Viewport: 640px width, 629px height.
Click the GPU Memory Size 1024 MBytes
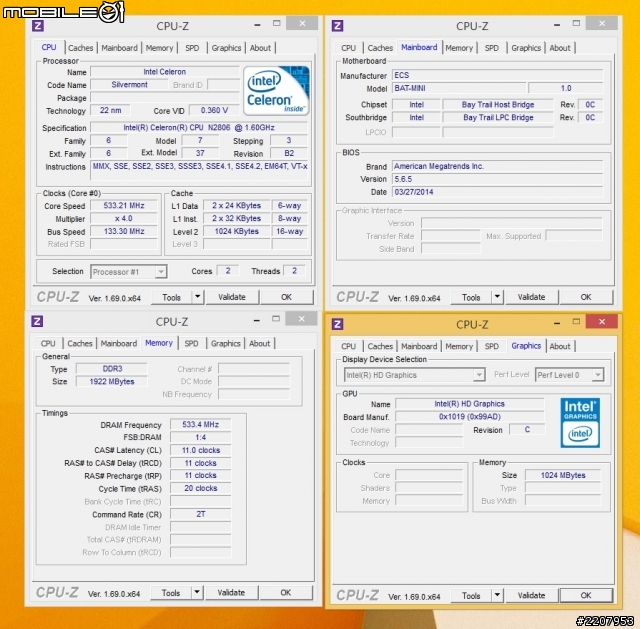pyautogui.click(x=563, y=475)
